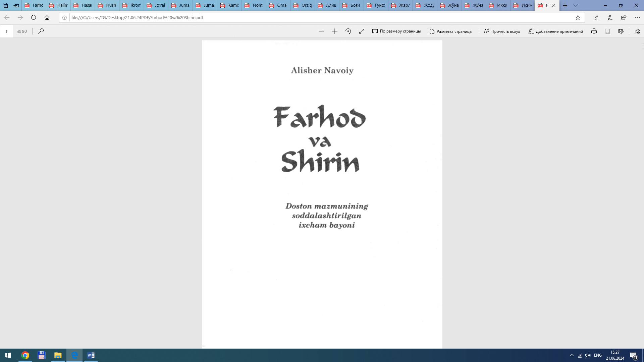The image size is (644, 362).
Task: Enable Прочесть вслух reading mode
Action: coord(501,31)
